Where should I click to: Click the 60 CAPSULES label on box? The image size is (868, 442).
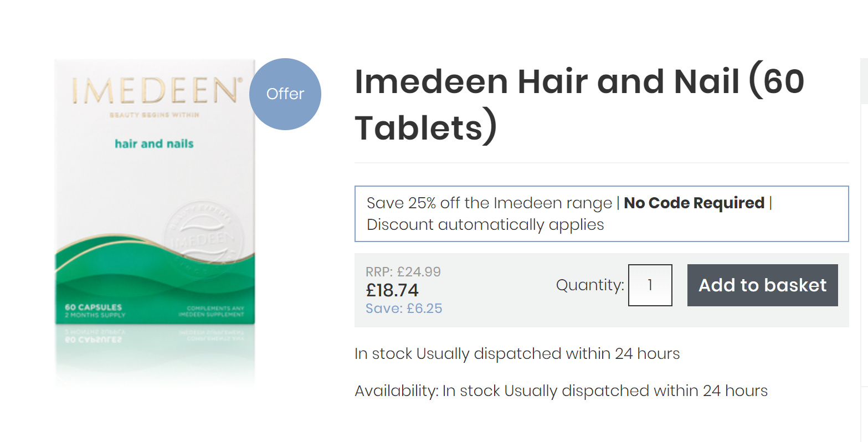point(93,307)
